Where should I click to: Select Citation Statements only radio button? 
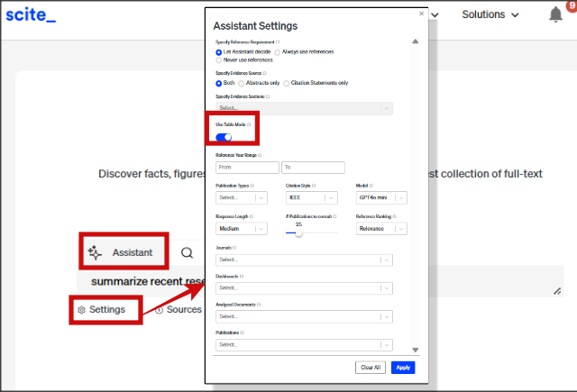click(287, 83)
